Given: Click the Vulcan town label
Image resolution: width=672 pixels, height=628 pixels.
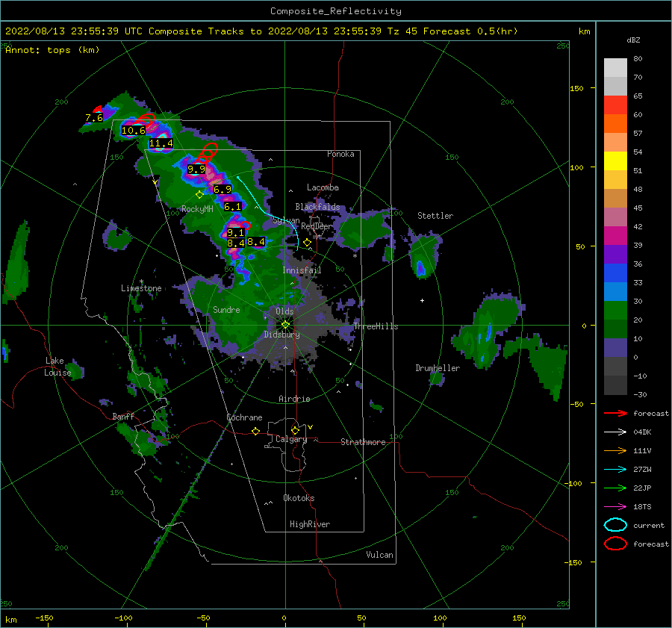Looking at the screenshot, I should tap(379, 555).
